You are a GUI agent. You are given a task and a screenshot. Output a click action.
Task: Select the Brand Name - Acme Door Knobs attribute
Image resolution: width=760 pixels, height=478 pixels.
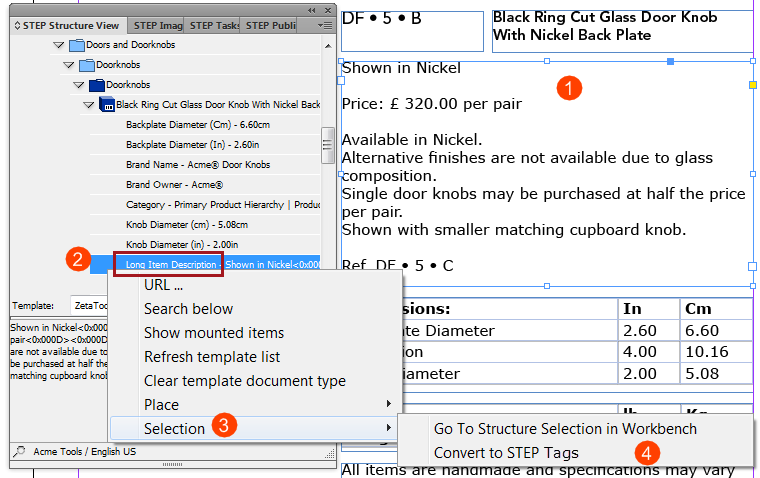(198, 165)
